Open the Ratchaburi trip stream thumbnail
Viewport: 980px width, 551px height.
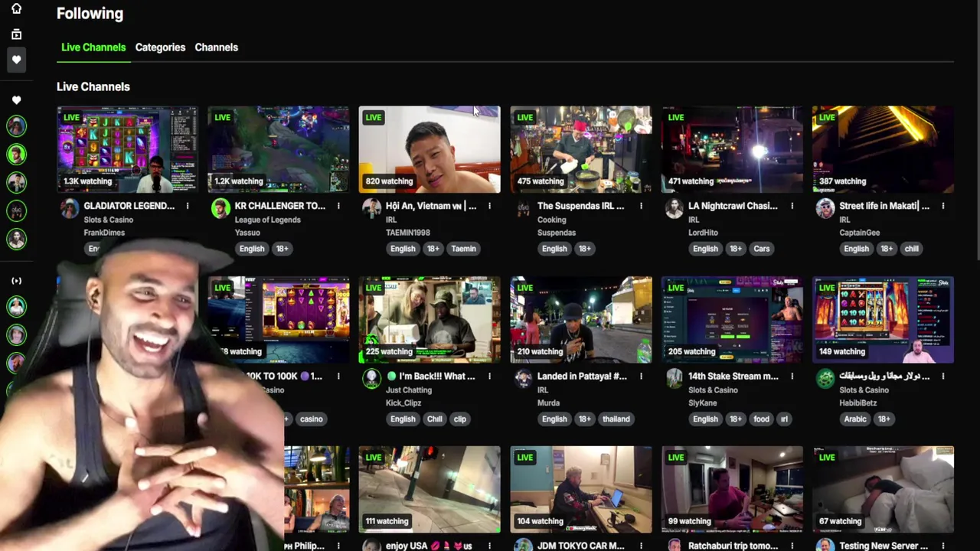(732, 490)
